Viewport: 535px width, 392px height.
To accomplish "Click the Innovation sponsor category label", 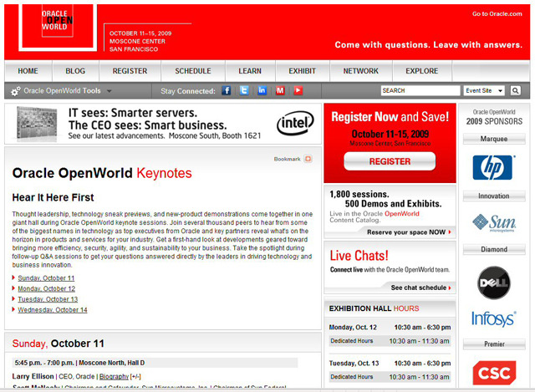I will [x=494, y=196].
